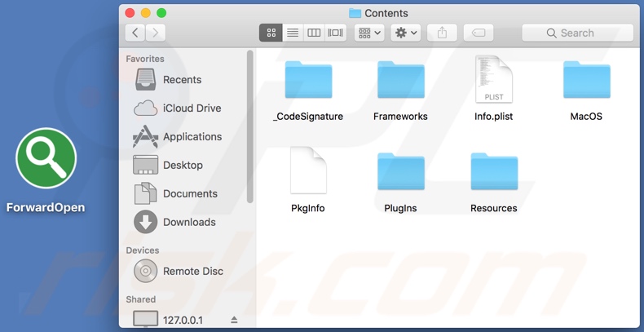Select the PkgInfo file icon

coord(308,170)
